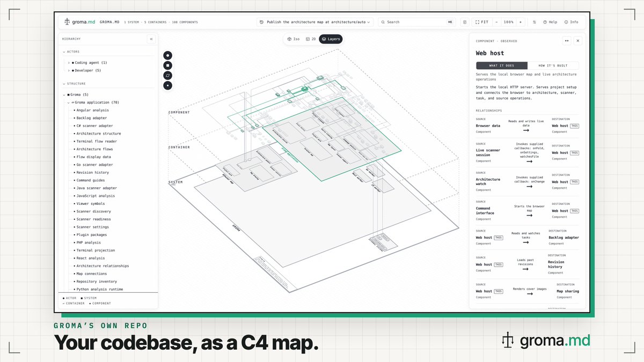Open the Command interface source component
This screenshot has height=362, width=644.
point(485,211)
